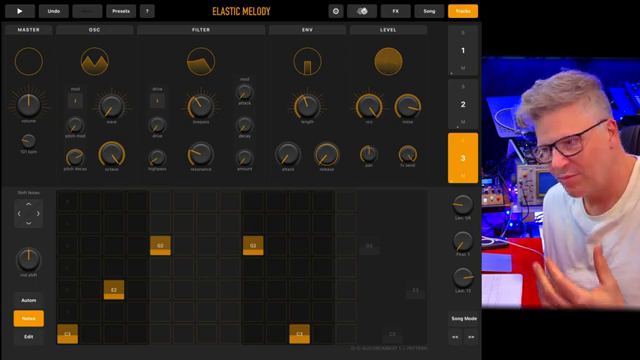Open the LEVEL section header
This screenshot has height=360, width=640.
388,30
